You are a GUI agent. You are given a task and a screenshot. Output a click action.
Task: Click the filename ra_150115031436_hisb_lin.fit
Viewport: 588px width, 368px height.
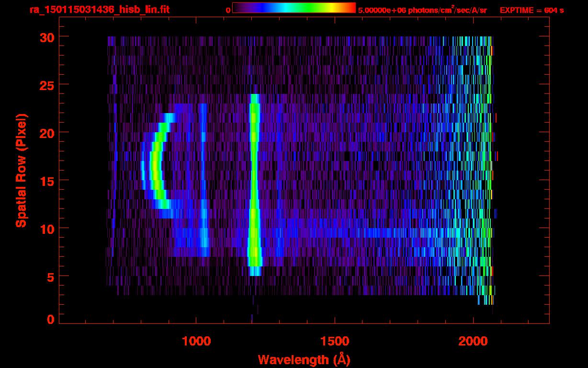pos(99,10)
